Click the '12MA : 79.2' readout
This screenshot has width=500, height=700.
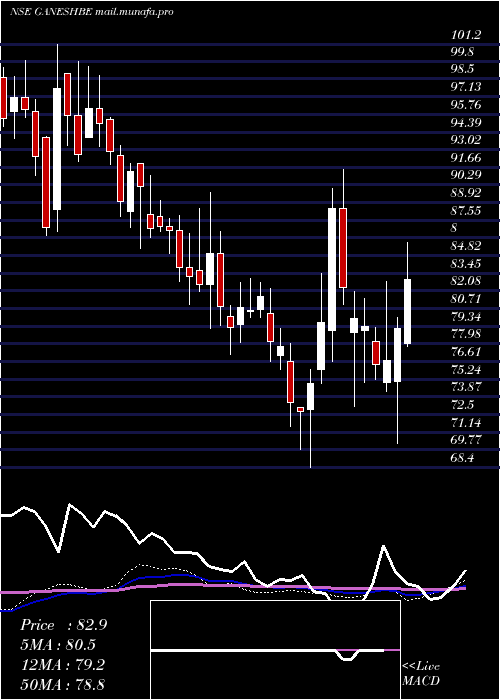62,665
